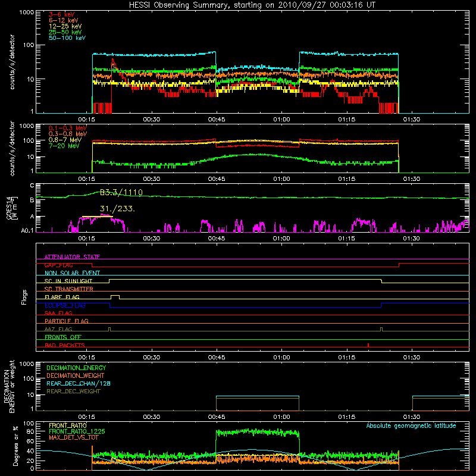This screenshot has width=476, height=476.
Task: Select the NON_SOLAR_EVENT flag label
Action: click(x=72, y=273)
